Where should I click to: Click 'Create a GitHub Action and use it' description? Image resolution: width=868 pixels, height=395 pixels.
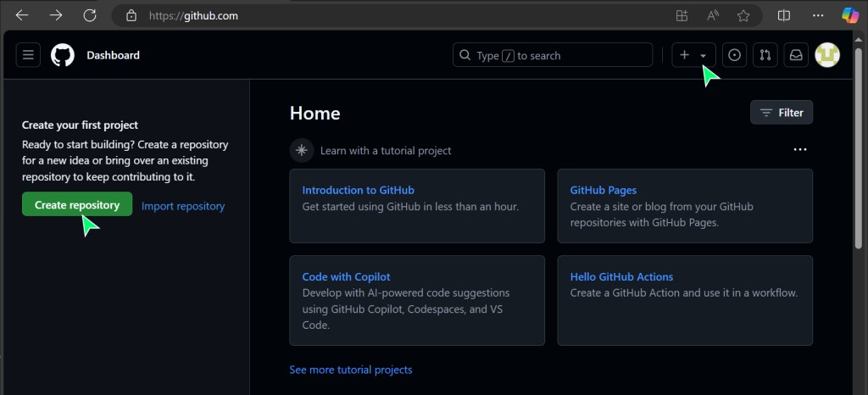[684, 293]
